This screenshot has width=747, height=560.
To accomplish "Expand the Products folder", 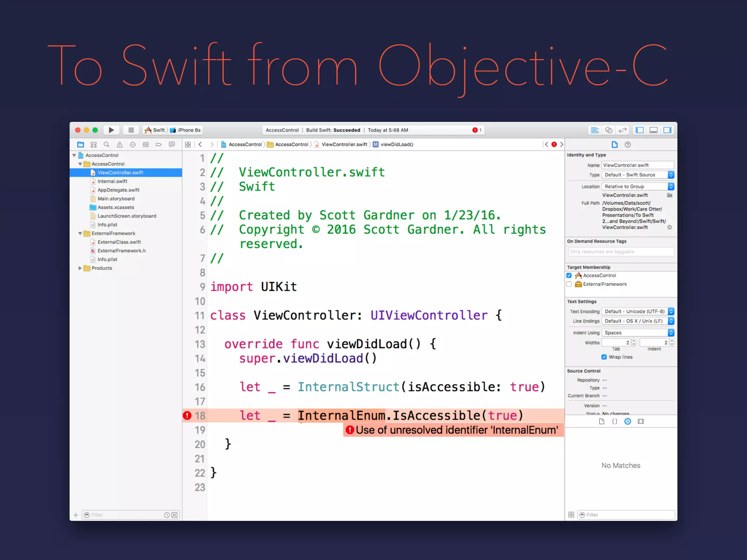I will click(x=80, y=268).
